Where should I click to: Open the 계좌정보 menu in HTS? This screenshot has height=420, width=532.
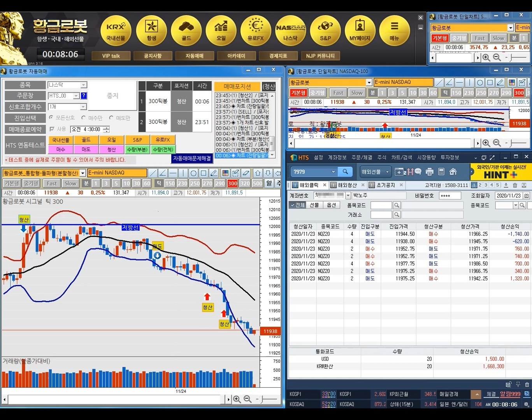point(337,157)
